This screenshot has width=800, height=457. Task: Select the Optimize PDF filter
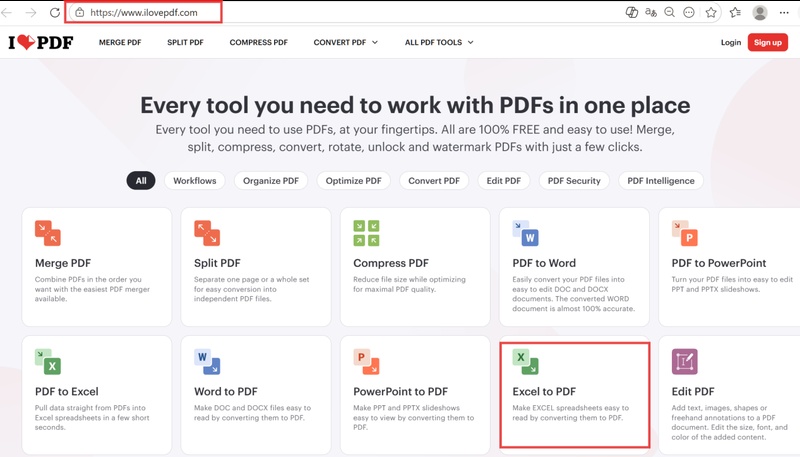click(354, 181)
